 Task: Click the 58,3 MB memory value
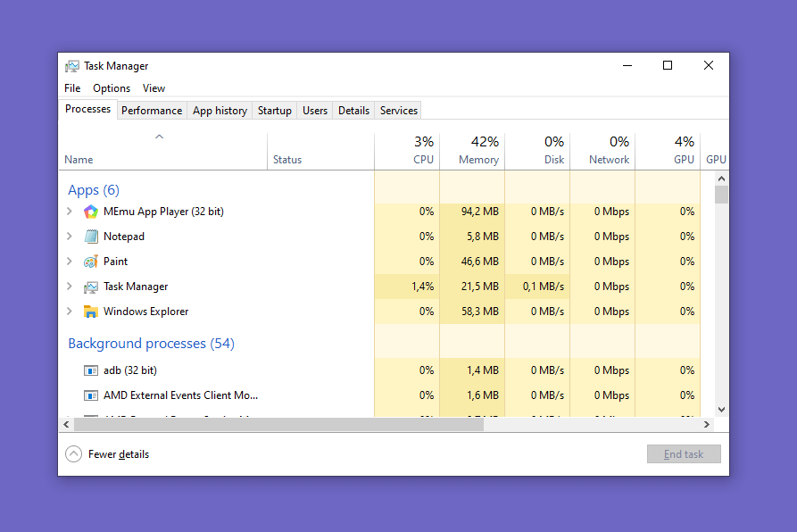point(480,312)
